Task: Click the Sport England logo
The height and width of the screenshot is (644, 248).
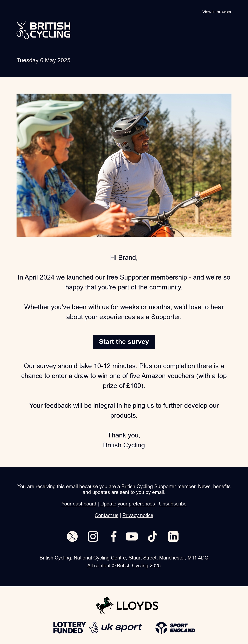Action: [x=175, y=628]
